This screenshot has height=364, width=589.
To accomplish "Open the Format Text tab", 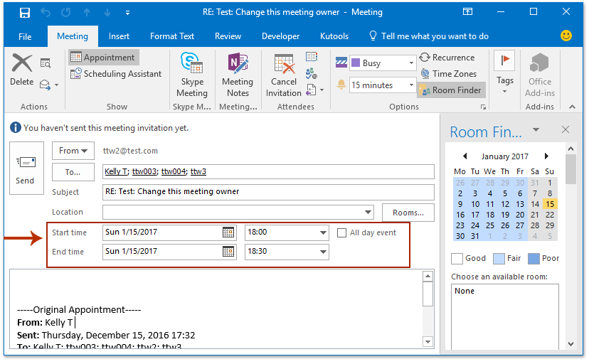I will pos(172,36).
